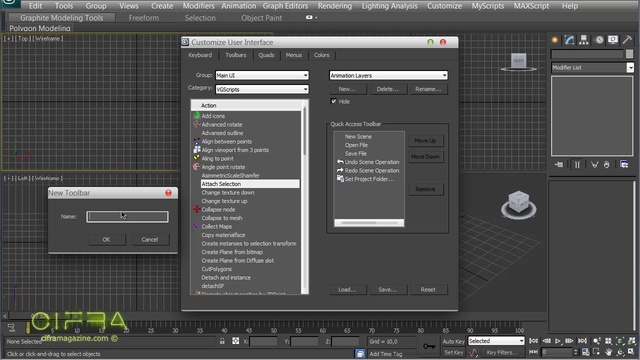Image resolution: width=640 pixels, height=360 pixels.
Task: Go to Start of animation
Action: click(533, 341)
